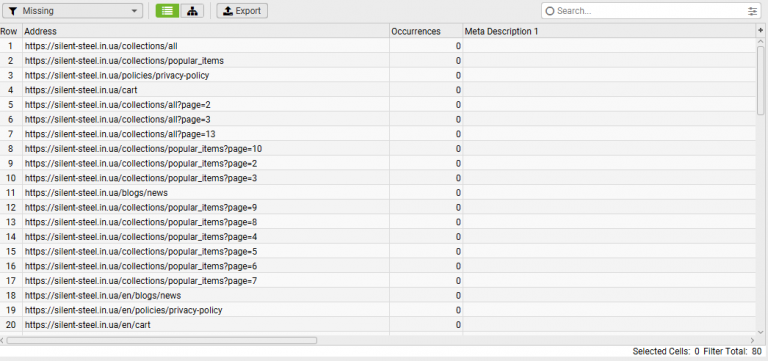Click the horizontal scrollbar thumb
768x361 pixels.
click(x=162, y=340)
